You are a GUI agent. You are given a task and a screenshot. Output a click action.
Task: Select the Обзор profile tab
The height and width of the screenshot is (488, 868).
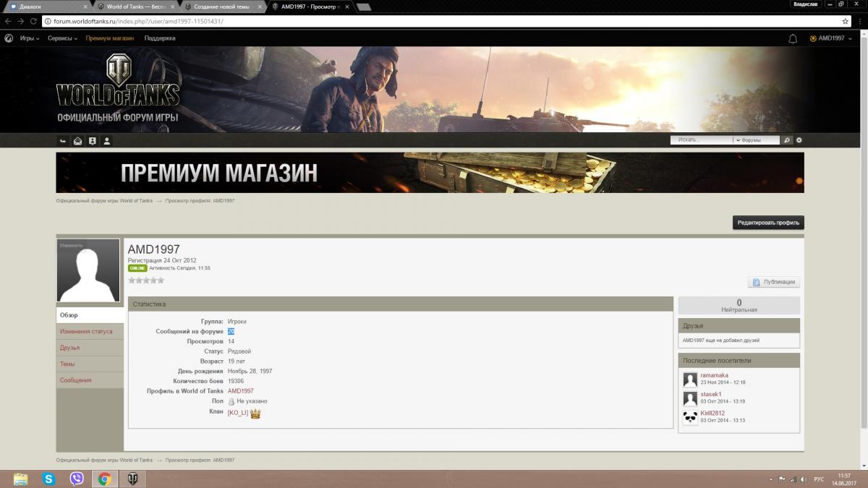click(x=90, y=315)
